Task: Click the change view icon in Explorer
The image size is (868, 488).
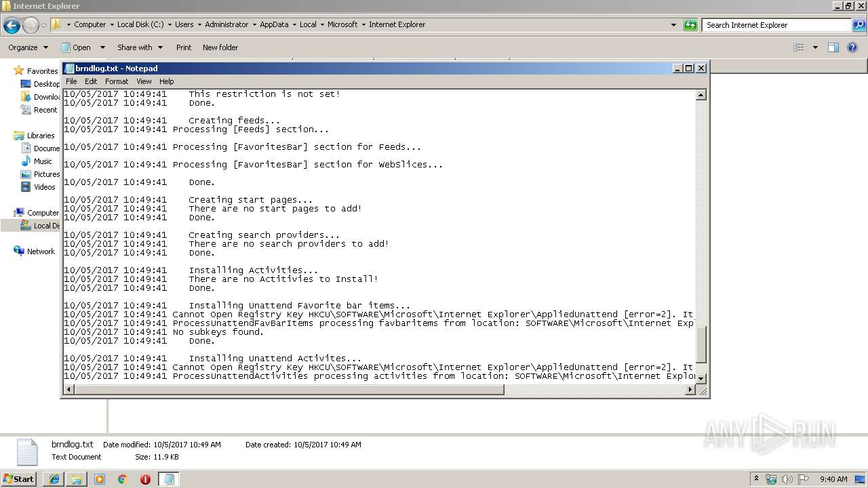Action: [799, 47]
